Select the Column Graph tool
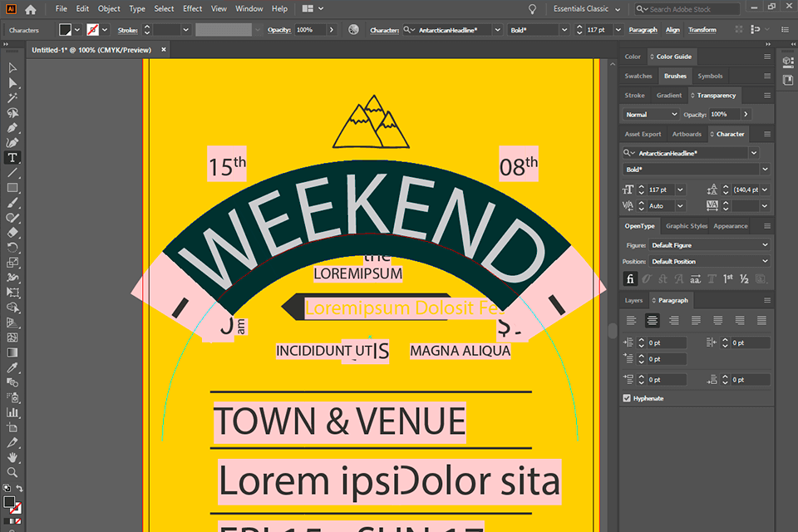 pos(12,412)
